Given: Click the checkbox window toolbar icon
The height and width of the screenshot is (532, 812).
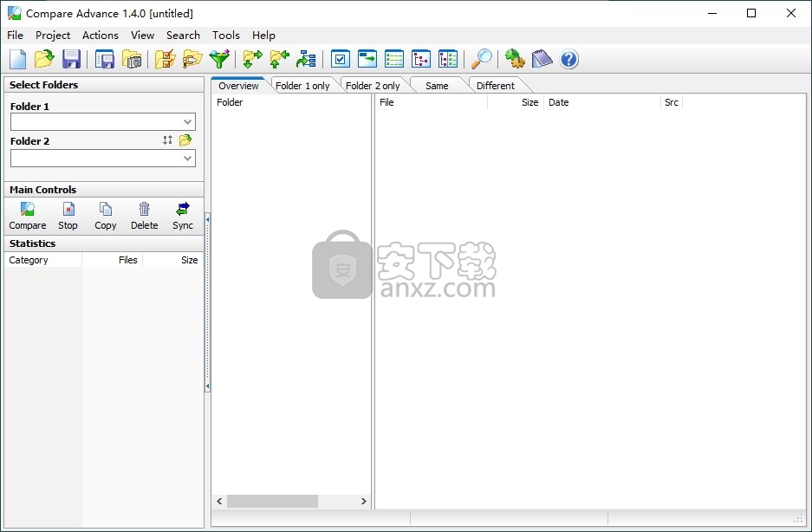Looking at the screenshot, I should [341, 59].
